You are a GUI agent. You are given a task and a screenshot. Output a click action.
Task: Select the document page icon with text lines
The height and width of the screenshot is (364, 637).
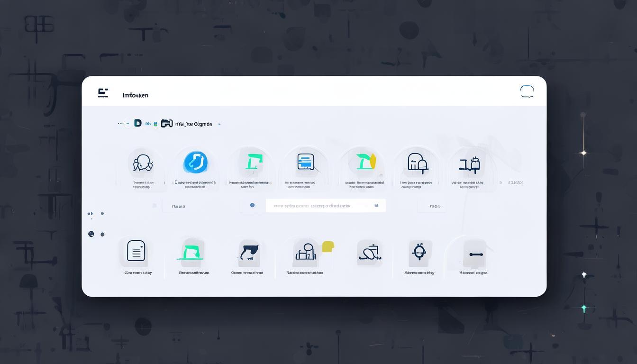[136, 251]
